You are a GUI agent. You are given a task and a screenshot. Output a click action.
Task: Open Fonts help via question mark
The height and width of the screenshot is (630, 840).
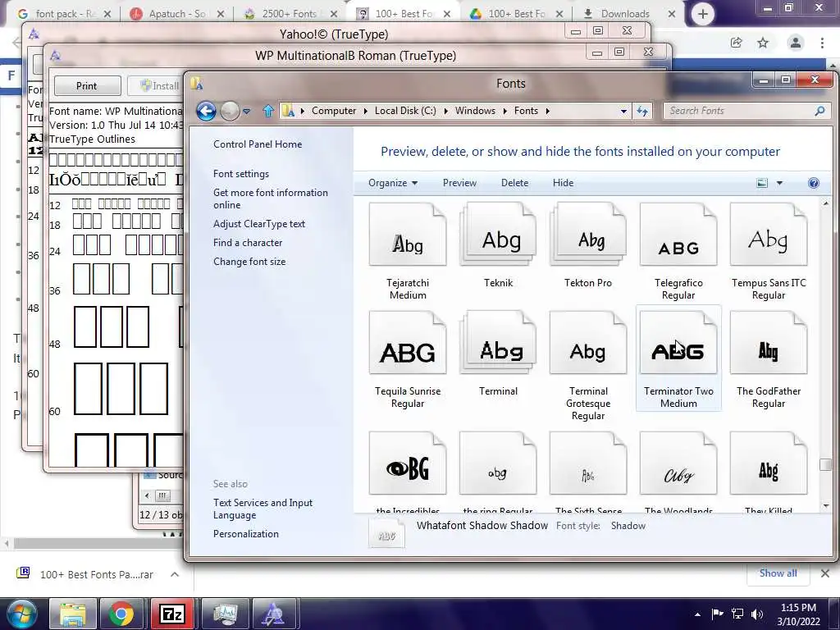click(813, 183)
